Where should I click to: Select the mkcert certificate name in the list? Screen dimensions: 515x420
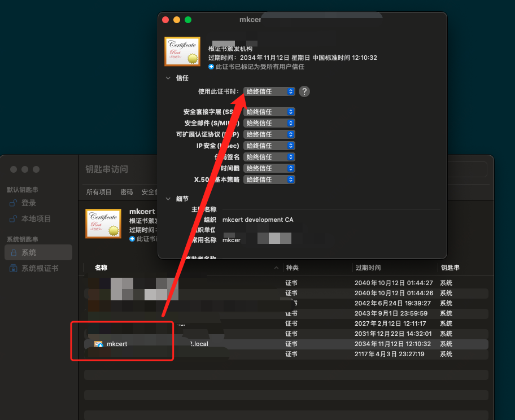[x=117, y=344]
